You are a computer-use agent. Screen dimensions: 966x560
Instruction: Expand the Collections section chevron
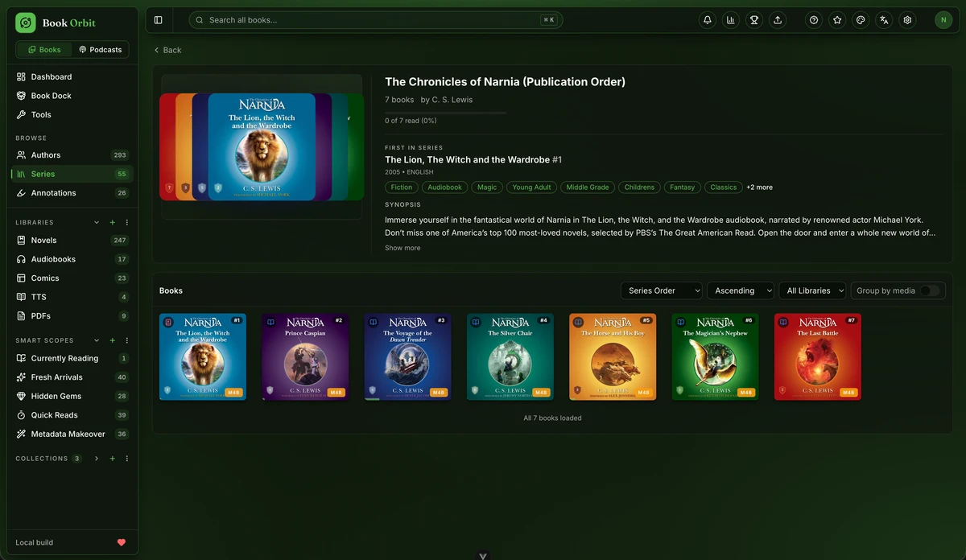(x=97, y=459)
